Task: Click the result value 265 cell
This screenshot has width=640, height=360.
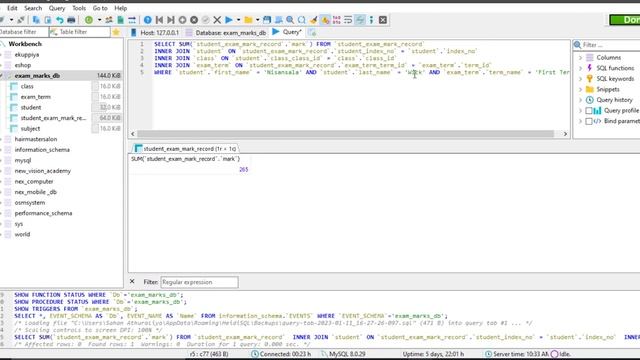Action: click(243, 169)
